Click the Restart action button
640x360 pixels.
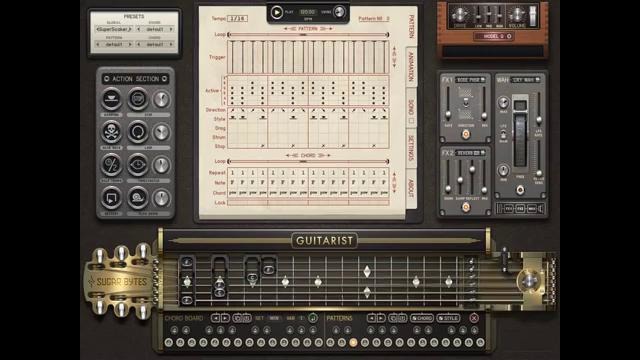(111, 198)
